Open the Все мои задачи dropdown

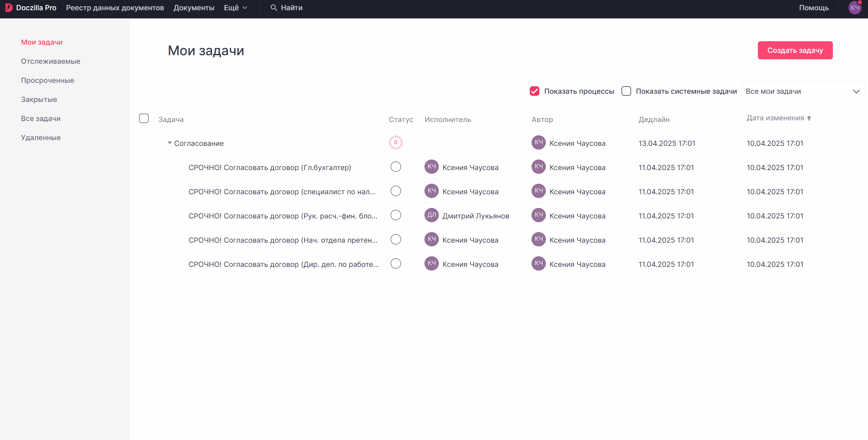click(803, 91)
